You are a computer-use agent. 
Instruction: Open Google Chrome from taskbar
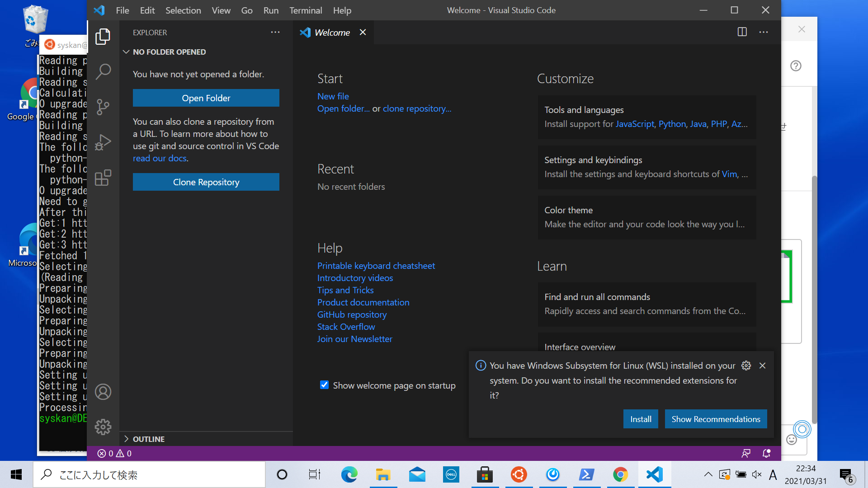[620, 474]
